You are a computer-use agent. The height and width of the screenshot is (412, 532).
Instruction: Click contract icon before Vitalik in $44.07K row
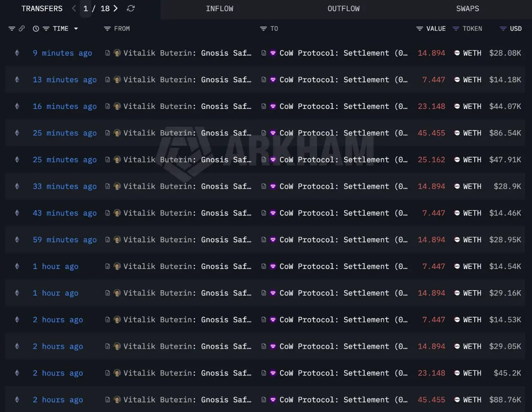tap(108, 106)
